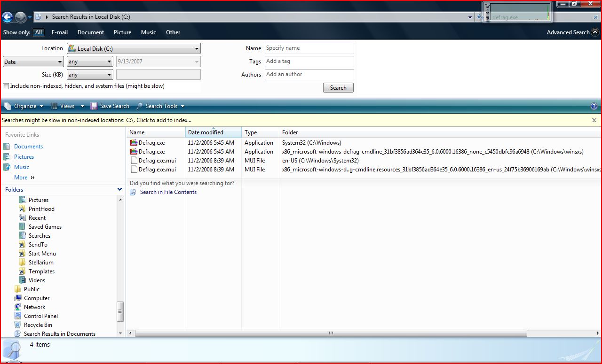Click Save Search floppy disk icon
The height and width of the screenshot is (364, 602).
(94, 106)
